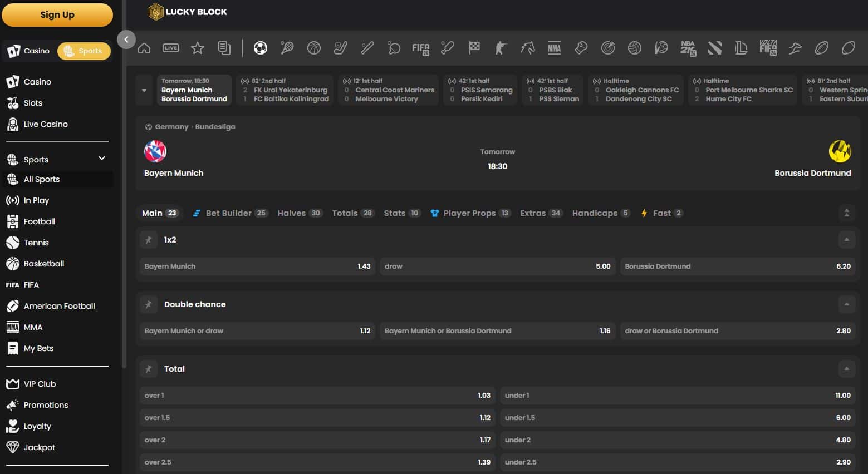Open the Extras tab

coord(542,213)
